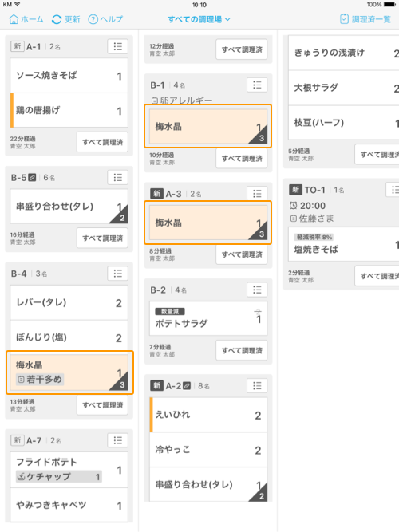Open help via ヘルプ question icon
This screenshot has height=532, width=399.
tap(93, 19)
